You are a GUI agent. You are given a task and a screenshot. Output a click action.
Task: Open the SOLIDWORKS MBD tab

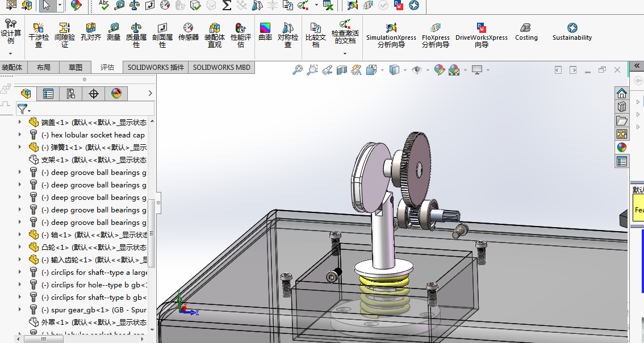(222, 68)
